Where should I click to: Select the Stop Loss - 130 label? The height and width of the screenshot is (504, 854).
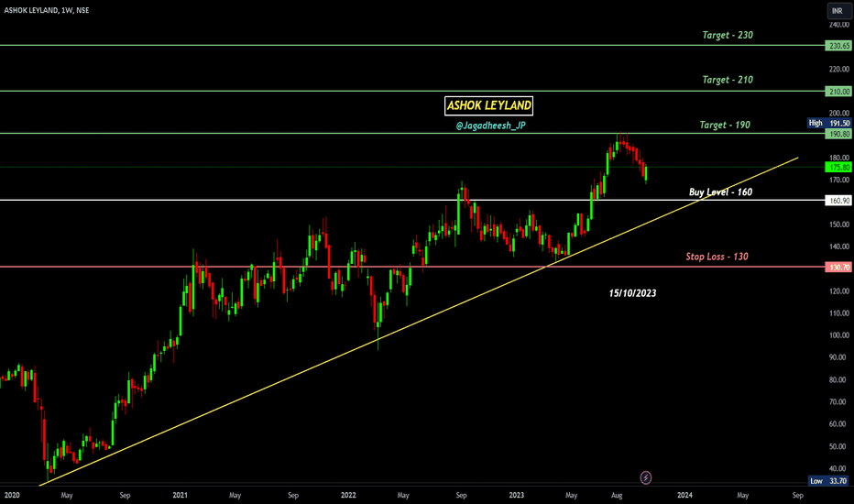[717, 256]
